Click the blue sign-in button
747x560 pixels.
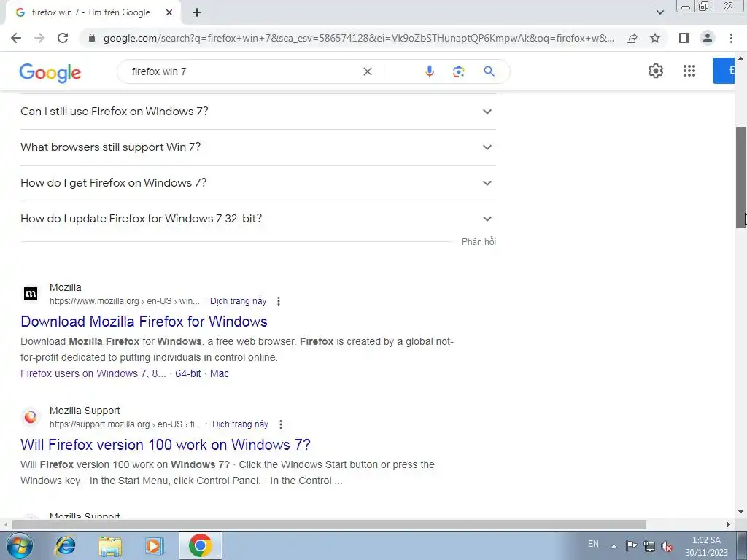pyautogui.click(x=723, y=71)
